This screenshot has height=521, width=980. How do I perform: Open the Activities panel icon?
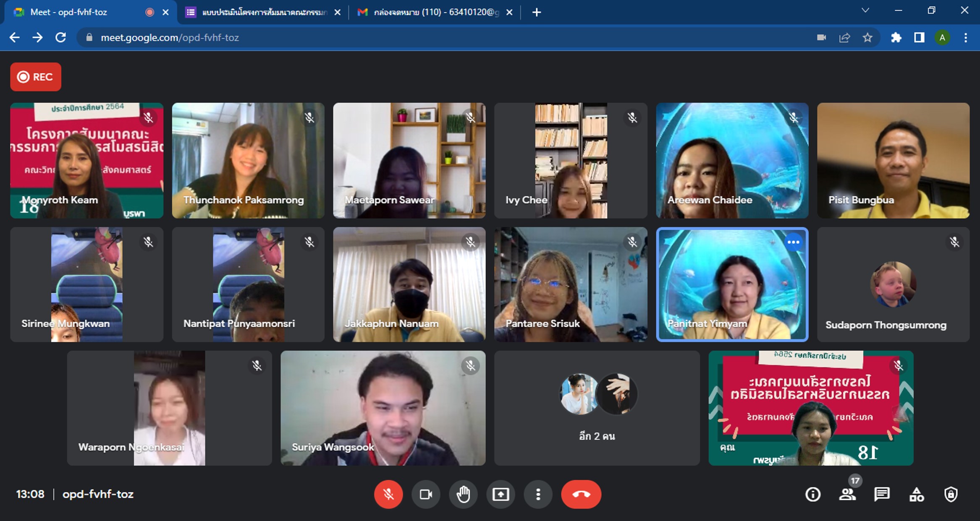pos(916,495)
